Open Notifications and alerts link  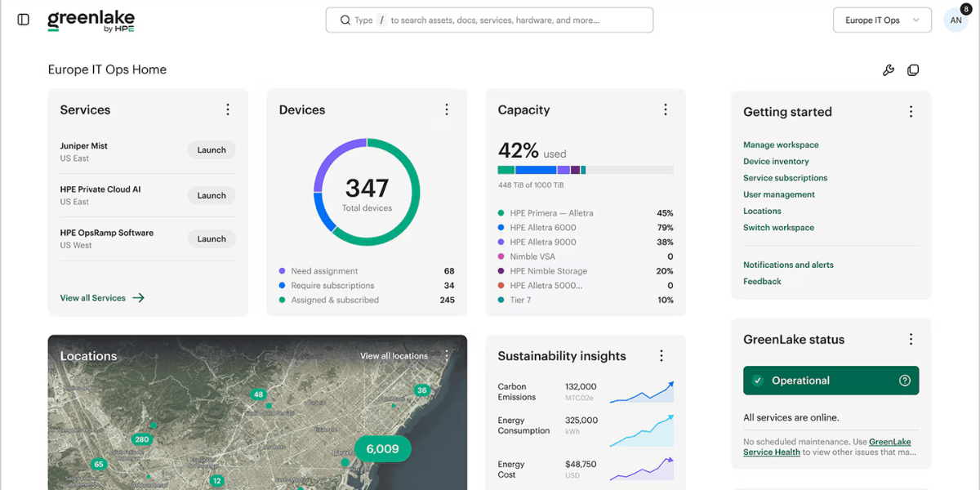coord(788,265)
